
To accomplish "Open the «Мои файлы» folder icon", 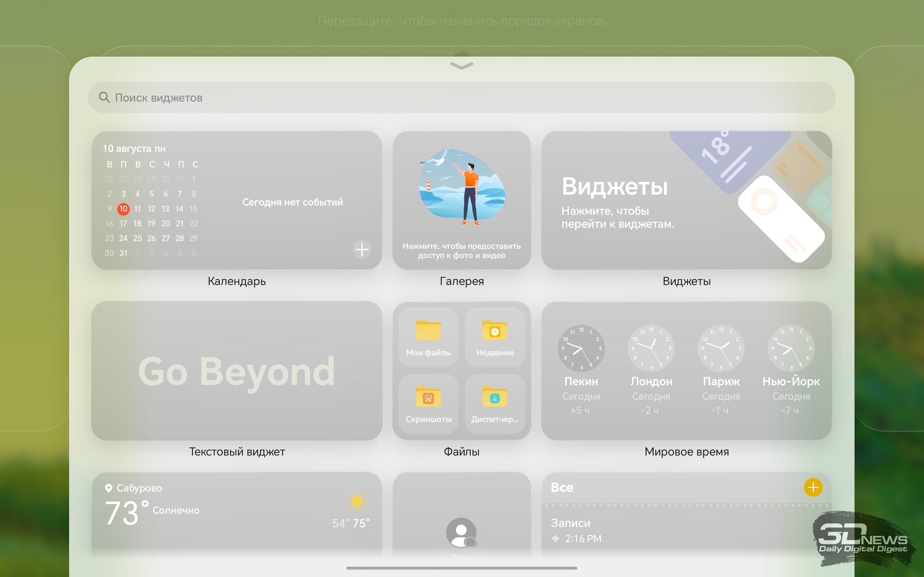I will [x=428, y=330].
